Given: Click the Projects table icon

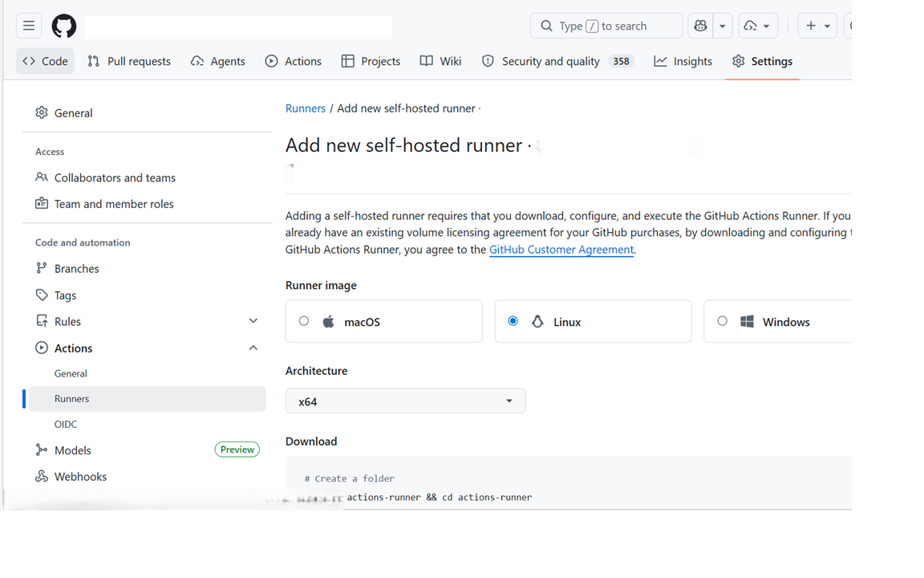Looking at the screenshot, I should [347, 61].
